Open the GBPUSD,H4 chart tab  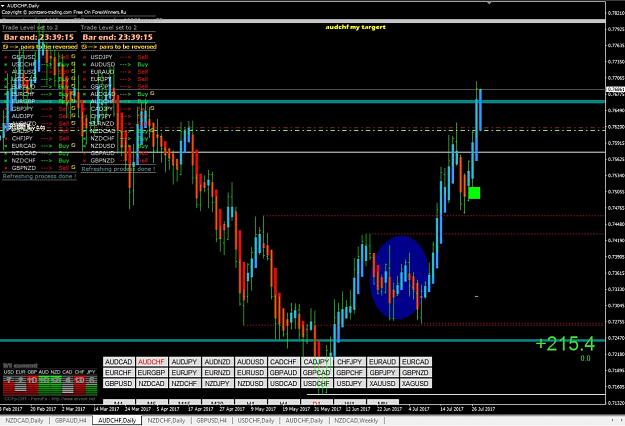pos(212,420)
